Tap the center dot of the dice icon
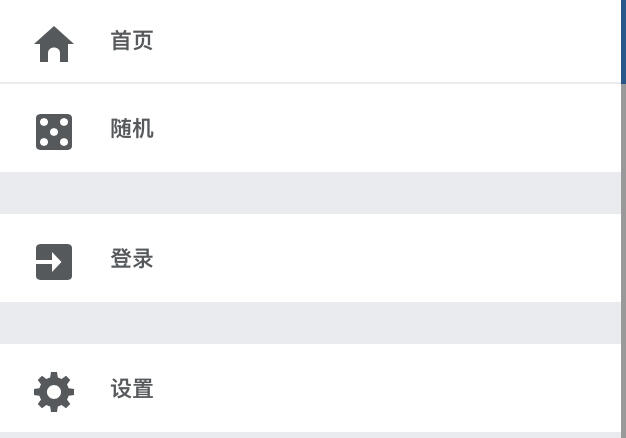This screenshot has width=626, height=438. point(54,132)
